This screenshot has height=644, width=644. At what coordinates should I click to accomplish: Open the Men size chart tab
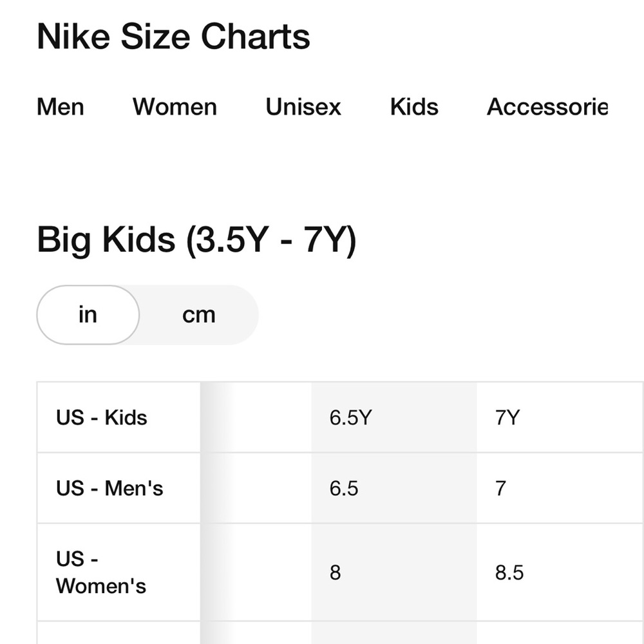click(61, 107)
